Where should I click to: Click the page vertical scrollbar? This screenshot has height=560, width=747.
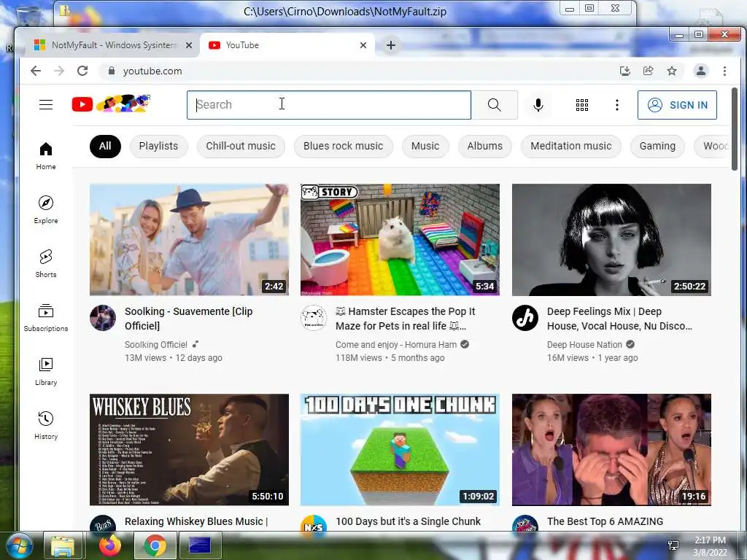735,128
